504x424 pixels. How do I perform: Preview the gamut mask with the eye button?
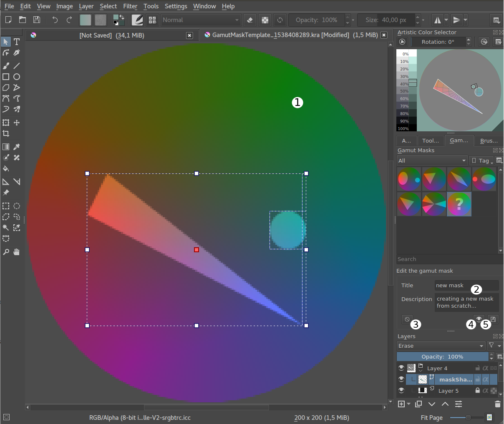point(479,319)
